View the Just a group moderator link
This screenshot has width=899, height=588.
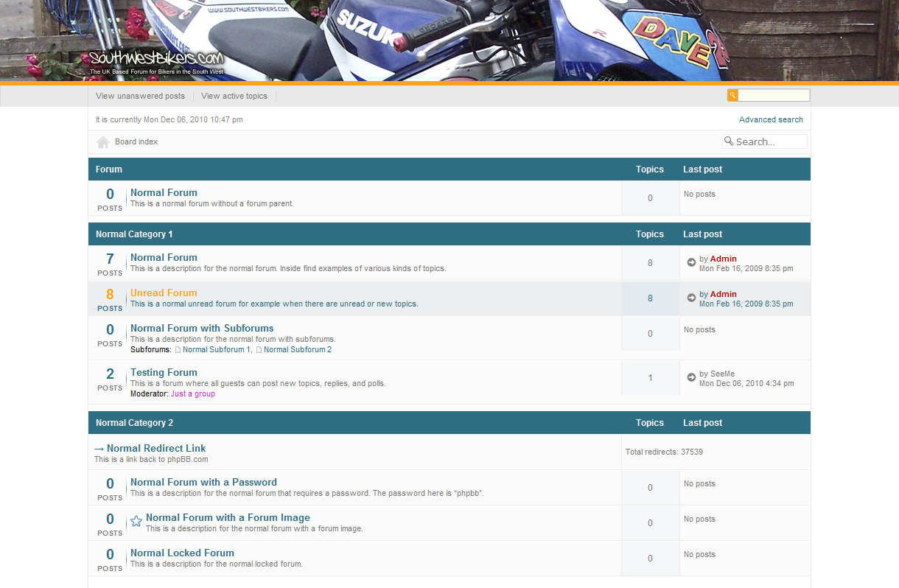tap(193, 393)
